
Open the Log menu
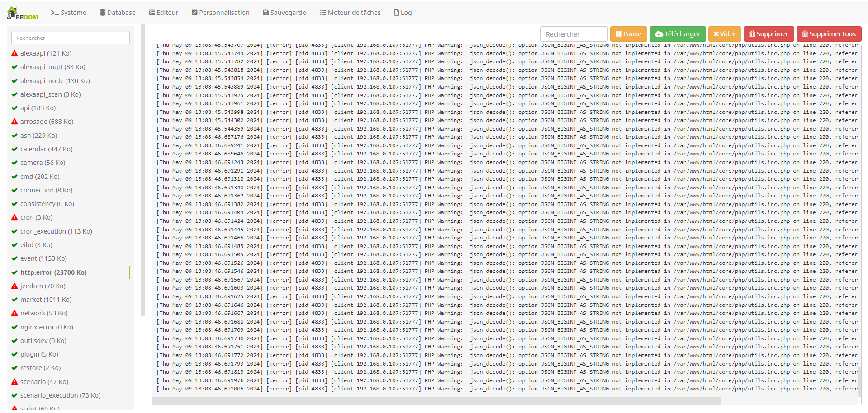[x=403, y=13]
